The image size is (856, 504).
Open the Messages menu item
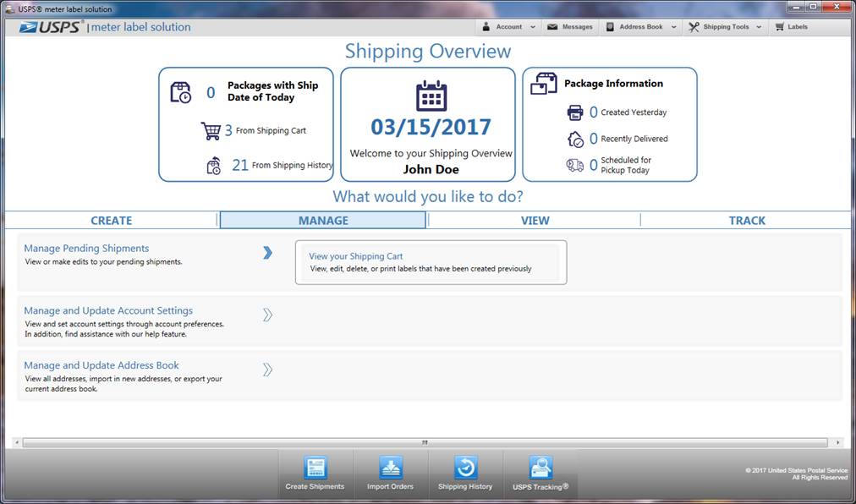coord(570,27)
